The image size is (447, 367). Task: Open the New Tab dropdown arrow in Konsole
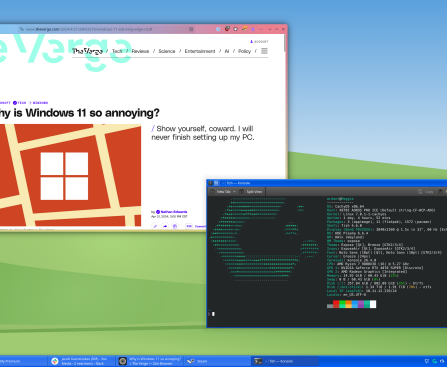(234, 192)
